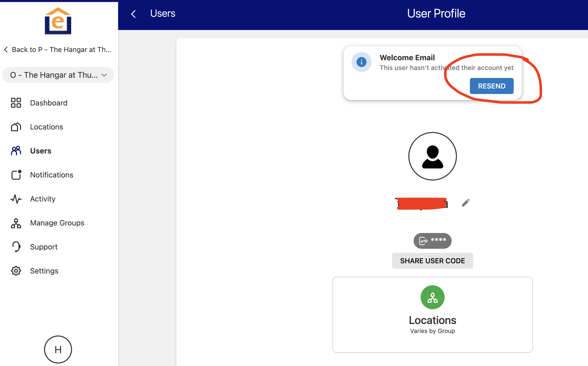
Task: Go back using header chevron arrow
Action: tap(133, 14)
